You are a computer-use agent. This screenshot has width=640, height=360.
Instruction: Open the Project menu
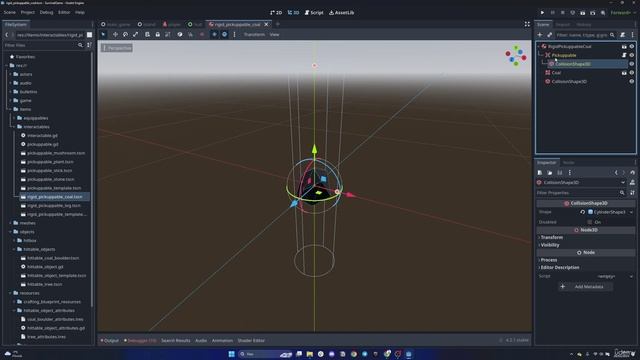point(28,13)
